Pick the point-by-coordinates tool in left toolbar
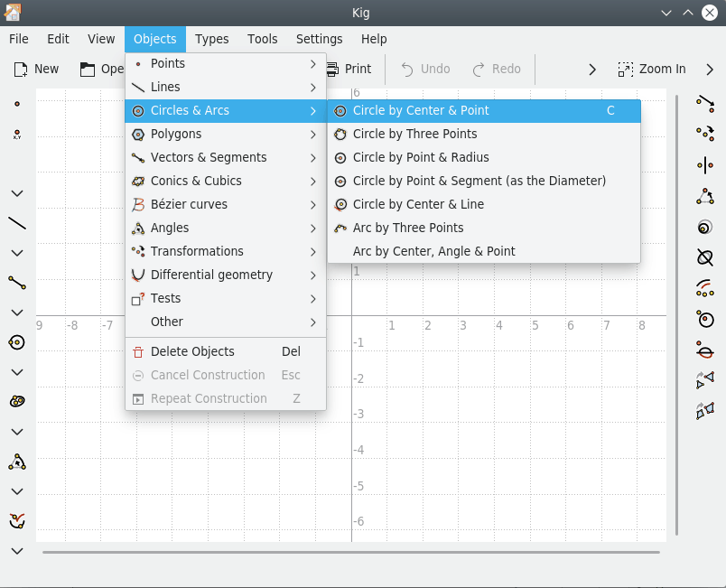The width and height of the screenshot is (726, 588). click(17, 135)
